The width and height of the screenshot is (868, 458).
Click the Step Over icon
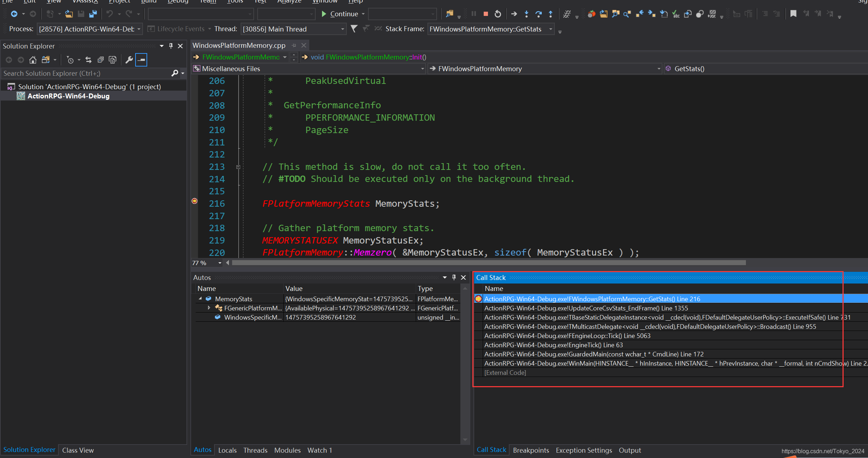539,14
